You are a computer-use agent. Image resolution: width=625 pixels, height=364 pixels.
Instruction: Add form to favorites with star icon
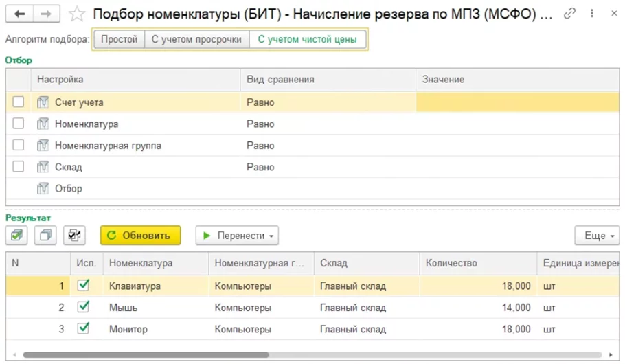(x=78, y=14)
